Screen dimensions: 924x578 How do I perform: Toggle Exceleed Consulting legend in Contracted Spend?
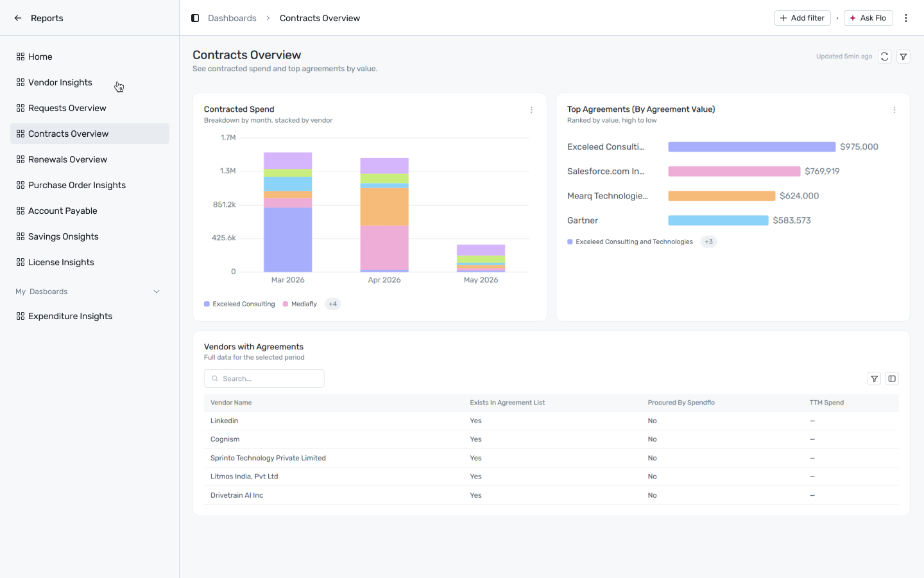point(239,304)
